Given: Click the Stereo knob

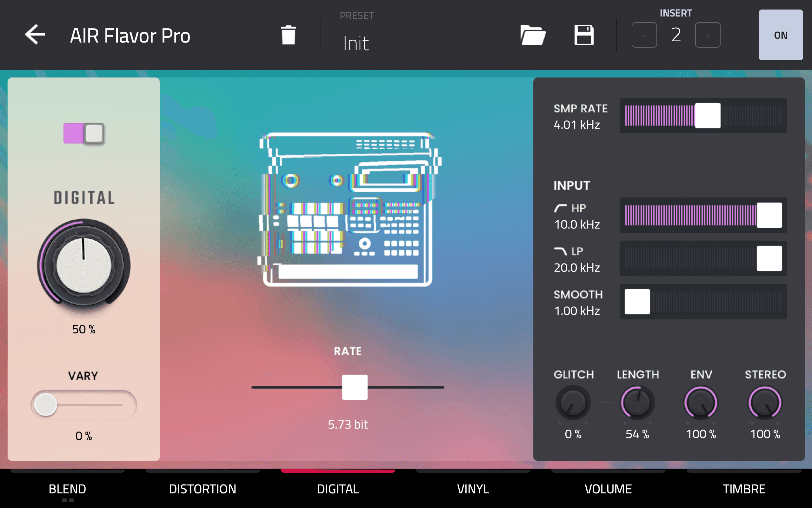Looking at the screenshot, I should (765, 403).
